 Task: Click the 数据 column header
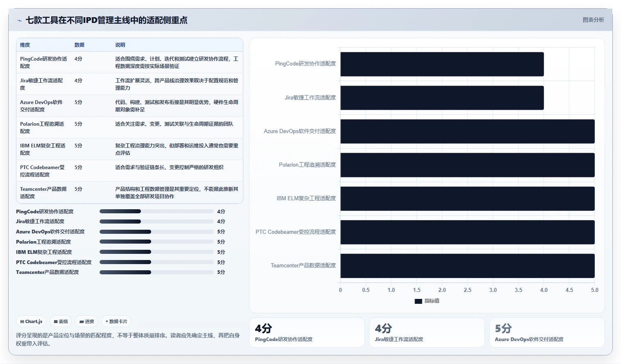[x=79, y=45]
